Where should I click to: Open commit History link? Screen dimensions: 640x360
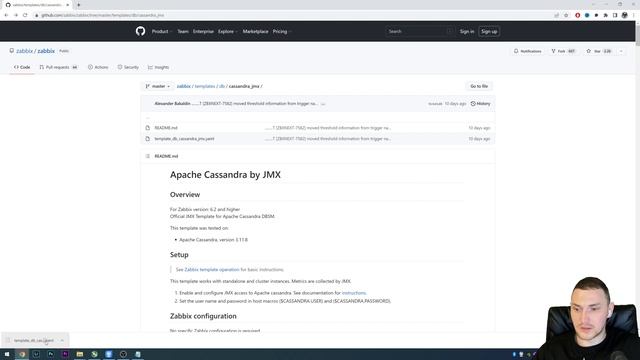click(x=480, y=104)
